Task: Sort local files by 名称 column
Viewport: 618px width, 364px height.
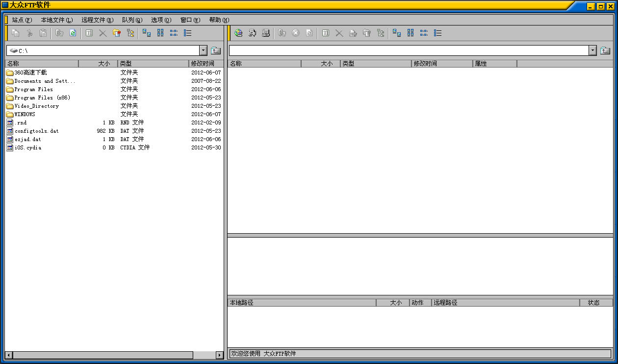Action: coord(42,64)
